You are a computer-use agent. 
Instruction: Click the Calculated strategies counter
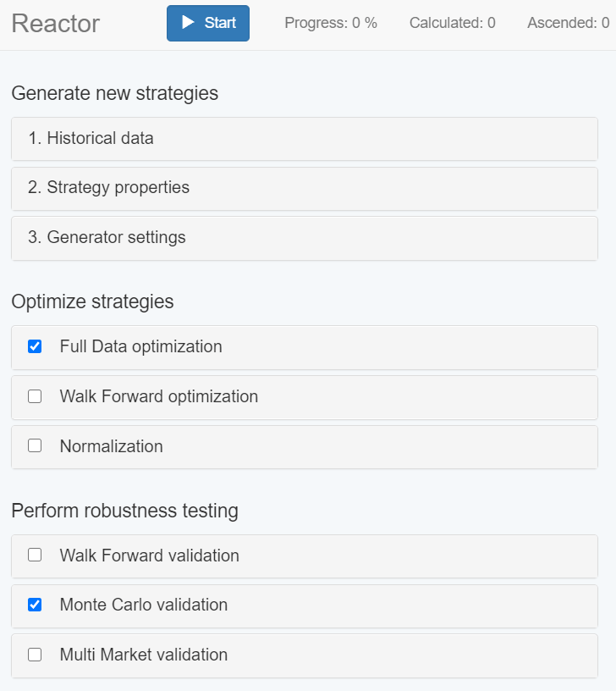(x=452, y=23)
